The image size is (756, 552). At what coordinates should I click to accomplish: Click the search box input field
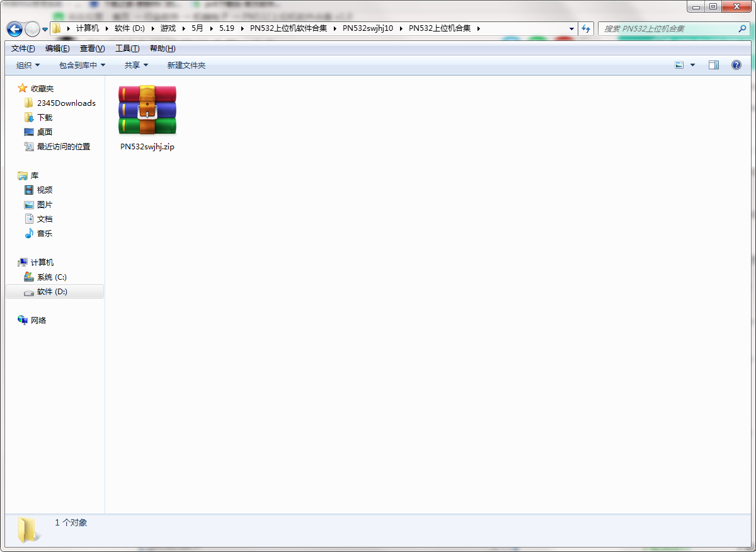tap(668, 29)
